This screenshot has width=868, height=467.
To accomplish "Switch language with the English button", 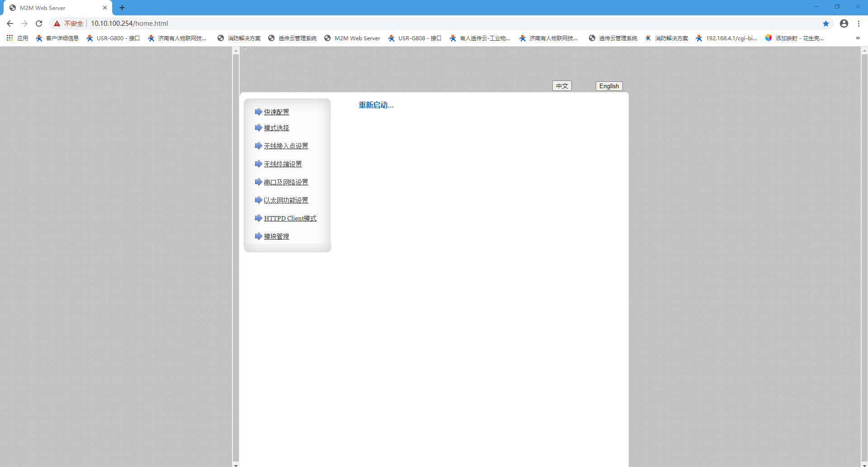I will [x=609, y=86].
